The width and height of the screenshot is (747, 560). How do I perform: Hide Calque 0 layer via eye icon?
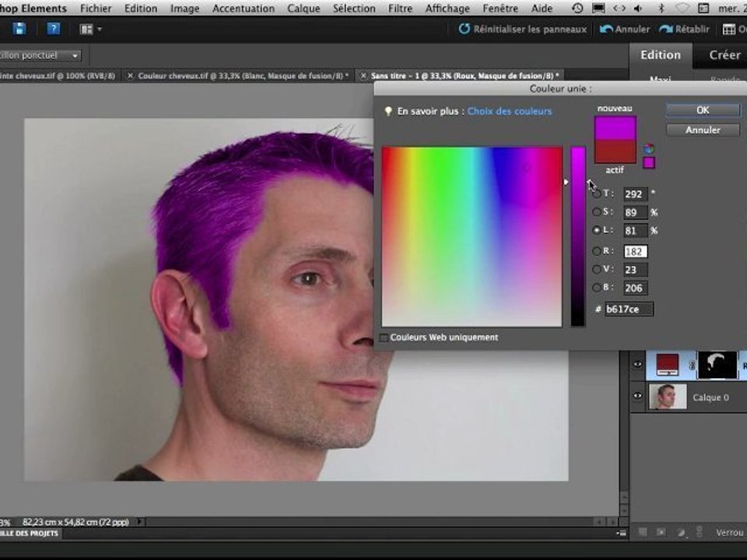[x=637, y=397]
